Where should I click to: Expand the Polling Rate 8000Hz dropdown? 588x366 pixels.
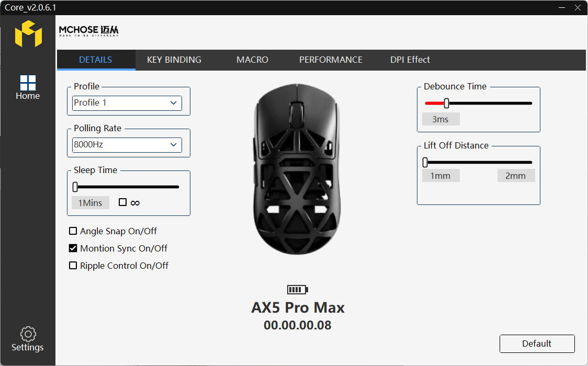[x=127, y=145]
